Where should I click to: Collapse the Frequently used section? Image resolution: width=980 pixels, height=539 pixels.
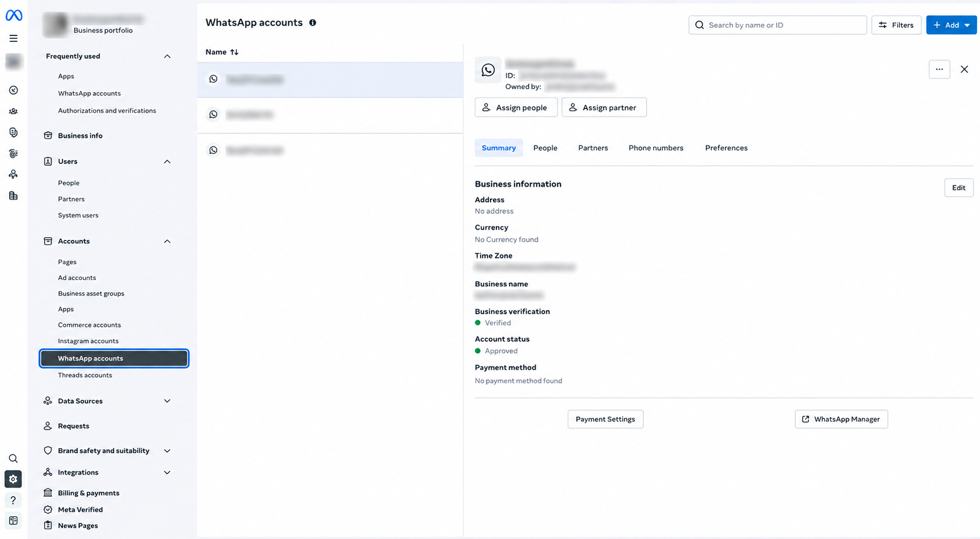(x=167, y=56)
